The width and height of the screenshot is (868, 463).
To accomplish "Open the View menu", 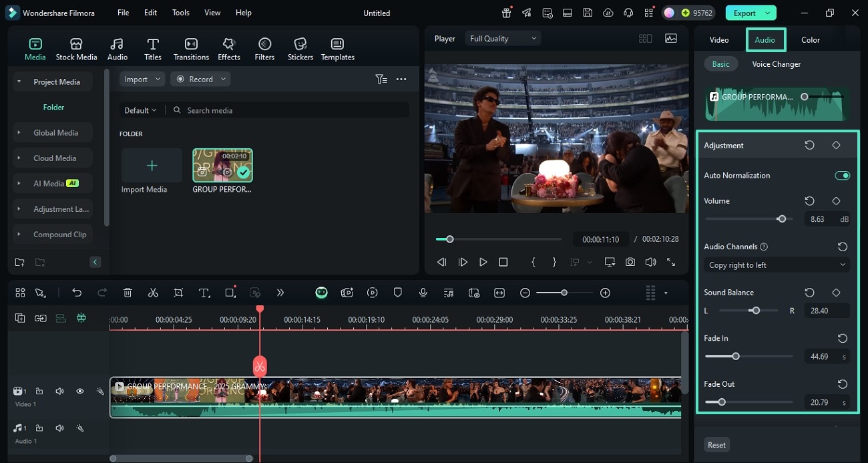I will [x=212, y=13].
